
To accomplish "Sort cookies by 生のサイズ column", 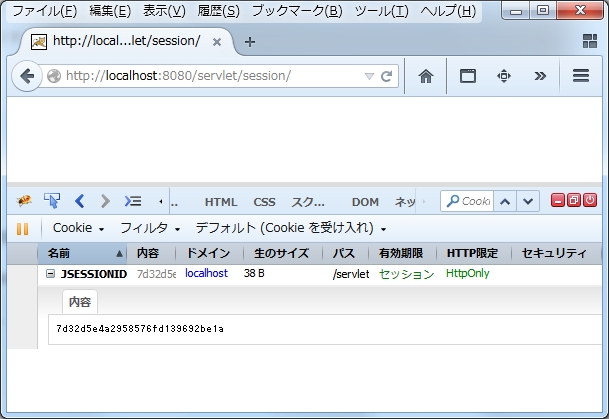I will point(283,254).
